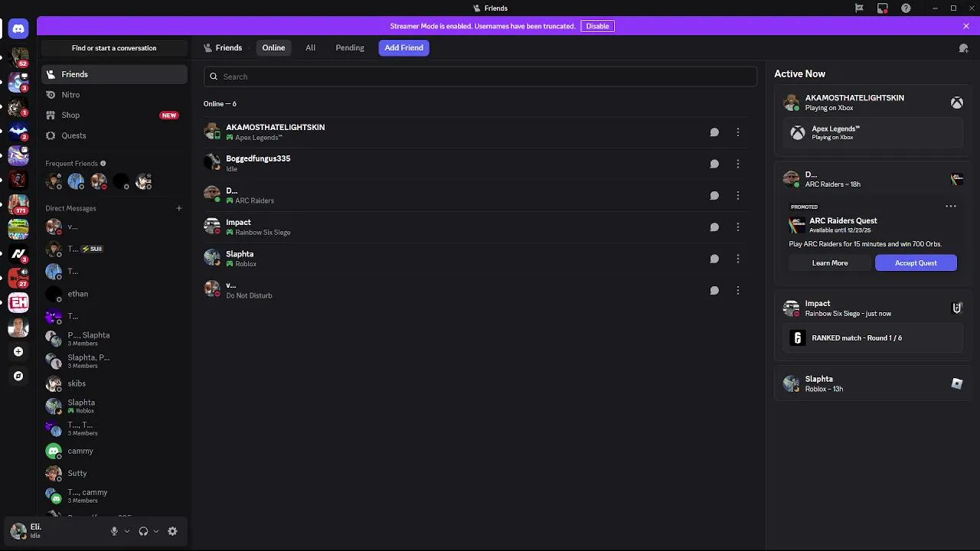Open group DM T..., cammy
This screenshot has width=980, height=551.
coord(114,496)
